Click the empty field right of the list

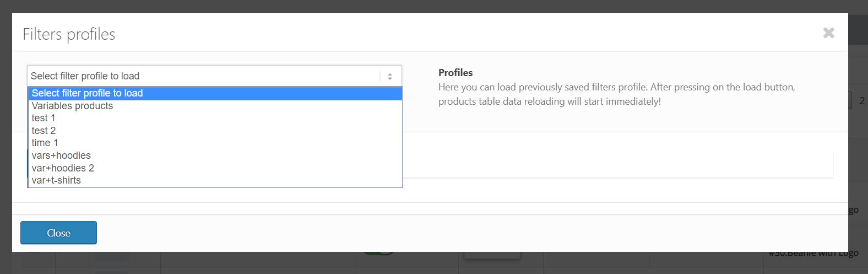[617, 163]
